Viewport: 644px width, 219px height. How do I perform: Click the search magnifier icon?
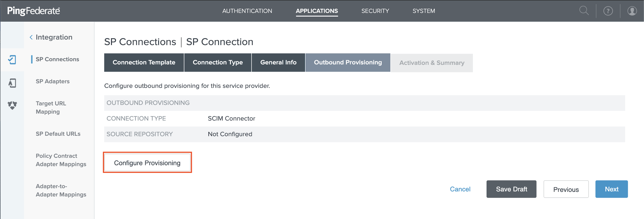coord(584,11)
